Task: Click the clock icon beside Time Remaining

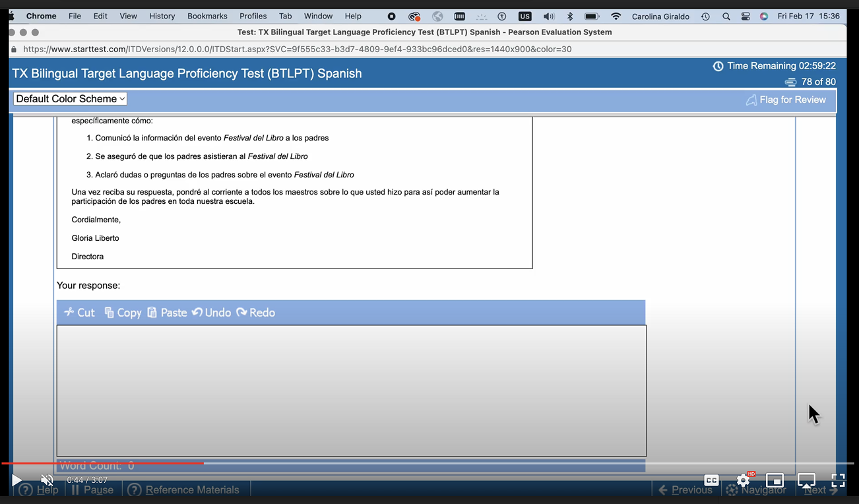Action: pyautogui.click(x=718, y=66)
